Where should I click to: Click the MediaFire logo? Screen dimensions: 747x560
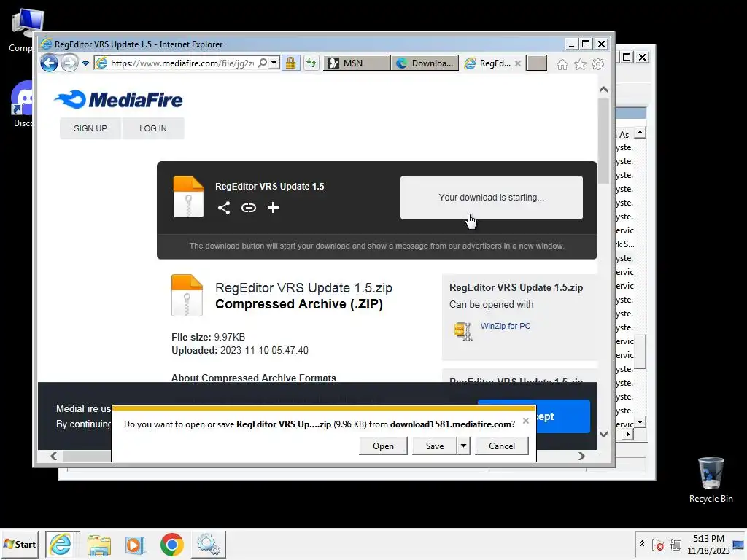pos(118,99)
